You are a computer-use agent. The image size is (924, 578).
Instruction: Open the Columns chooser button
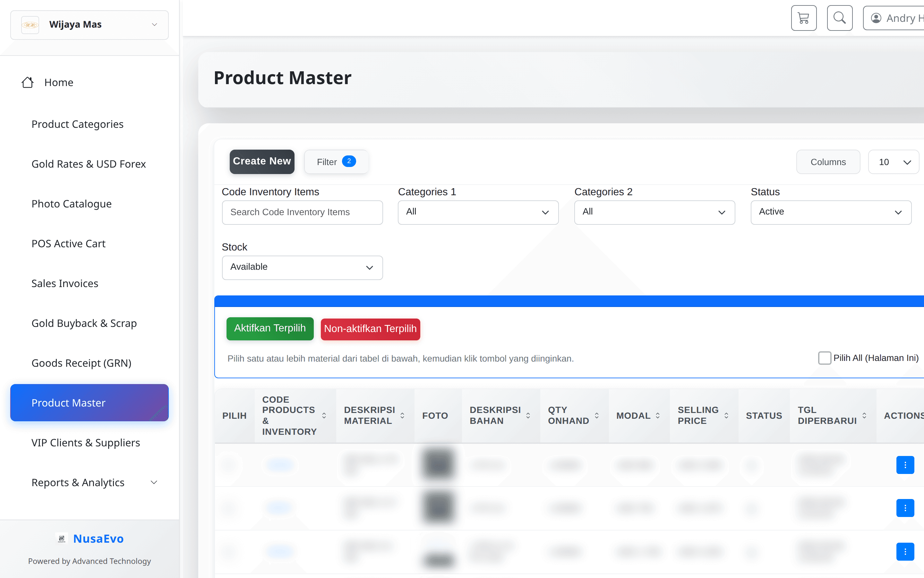pyautogui.click(x=828, y=162)
